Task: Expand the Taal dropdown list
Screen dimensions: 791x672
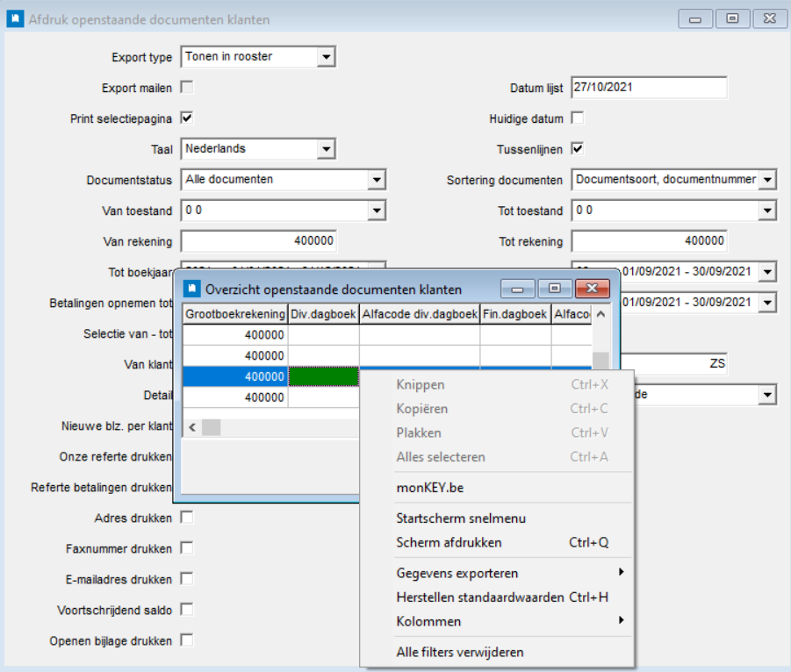Action: [327, 149]
